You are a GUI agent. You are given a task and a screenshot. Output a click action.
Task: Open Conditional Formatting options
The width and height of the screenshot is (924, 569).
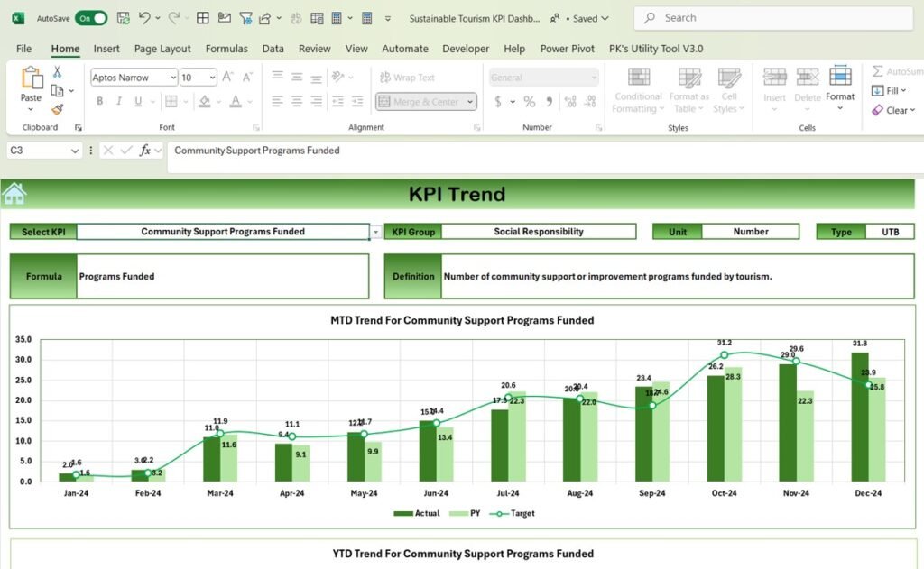(x=638, y=90)
